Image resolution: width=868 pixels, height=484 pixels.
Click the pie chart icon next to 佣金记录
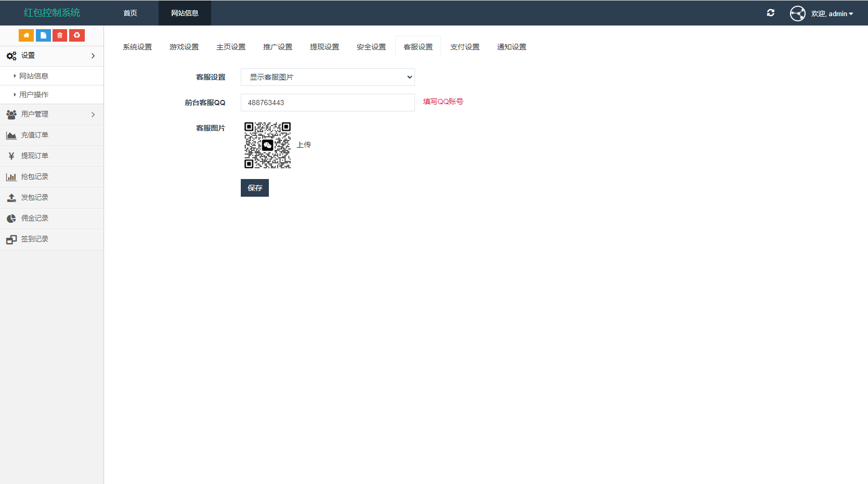click(11, 218)
